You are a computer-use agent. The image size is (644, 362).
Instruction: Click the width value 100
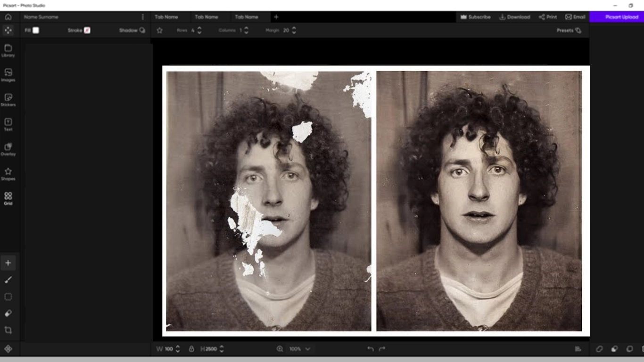169,349
